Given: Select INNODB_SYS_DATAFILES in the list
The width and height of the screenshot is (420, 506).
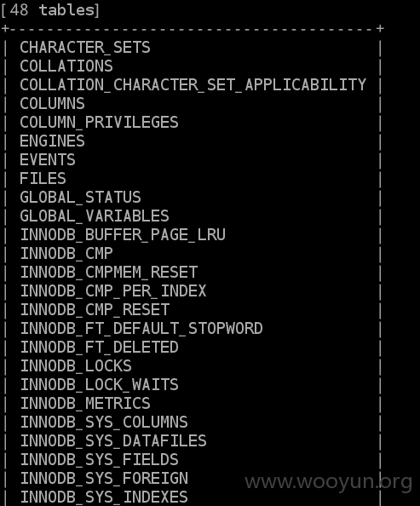Looking at the screenshot, I should (113, 440).
